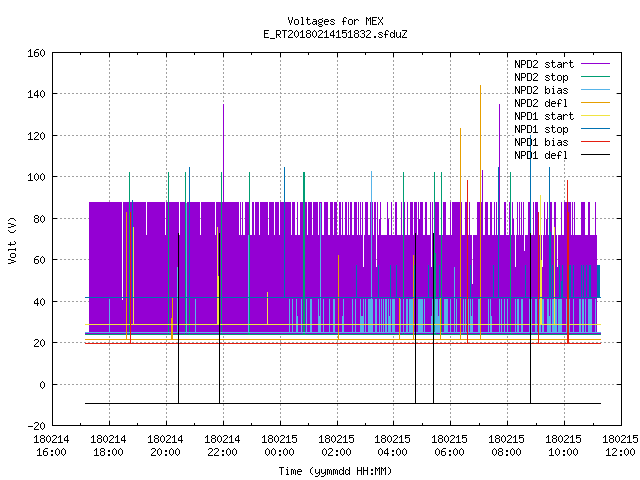Click the y-axis tick value 120
This screenshot has width=640, height=480.
point(36,136)
